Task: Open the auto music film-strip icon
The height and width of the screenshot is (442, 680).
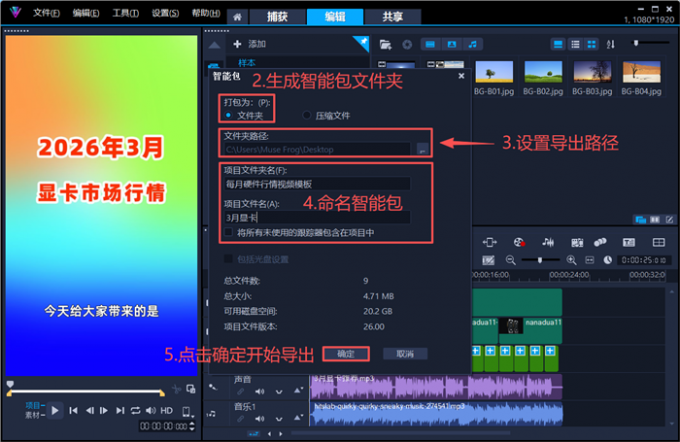Action: [577, 242]
